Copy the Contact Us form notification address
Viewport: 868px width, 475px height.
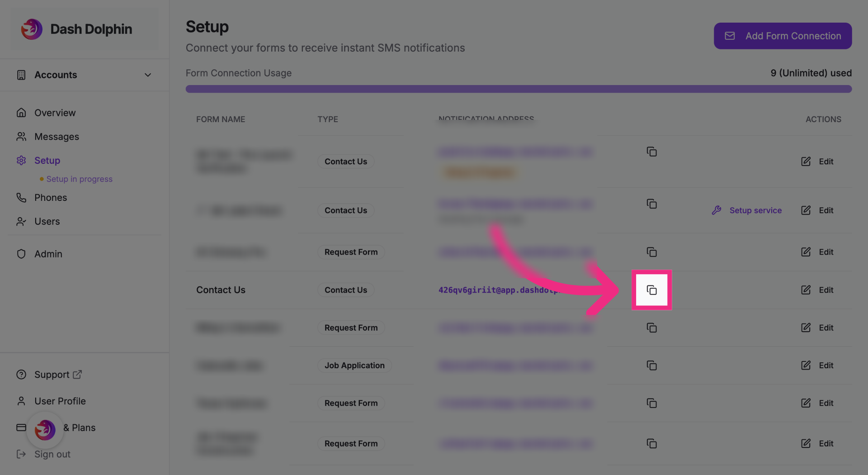coord(651,290)
